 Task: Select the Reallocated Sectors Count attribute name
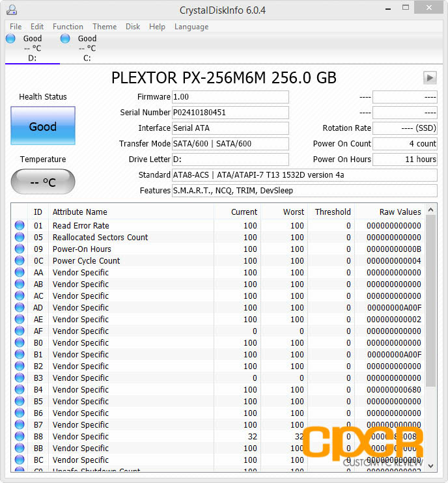pos(100,238)
